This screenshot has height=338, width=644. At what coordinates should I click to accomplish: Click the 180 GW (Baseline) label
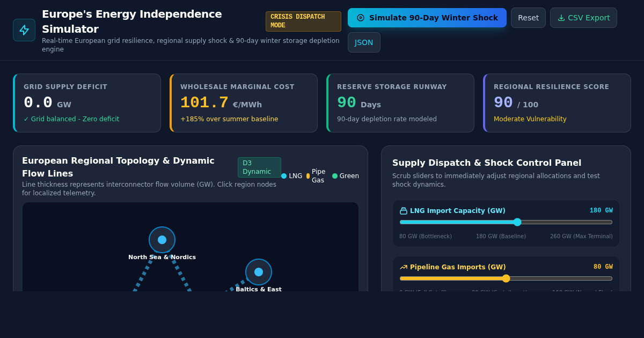(x=501, y=237)
